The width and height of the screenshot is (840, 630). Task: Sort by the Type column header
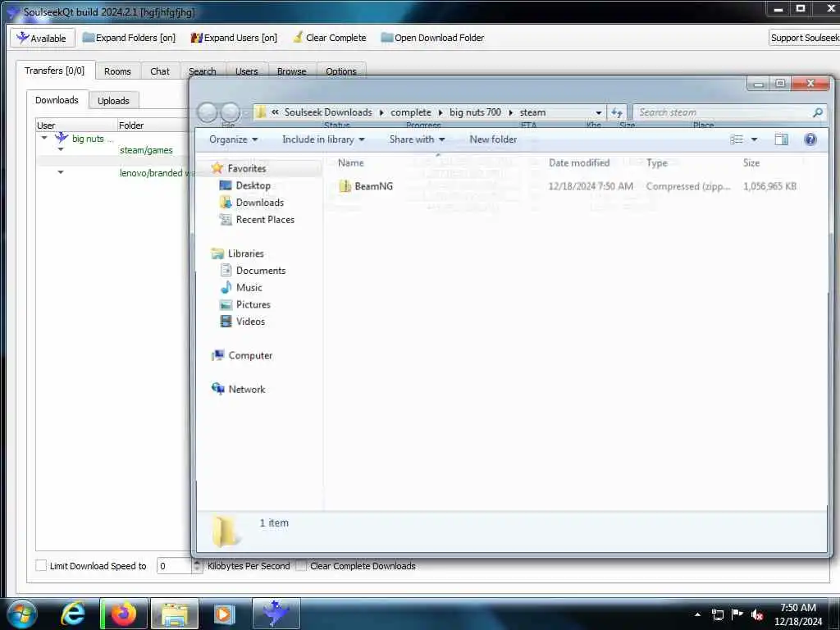tap(656, 163)
